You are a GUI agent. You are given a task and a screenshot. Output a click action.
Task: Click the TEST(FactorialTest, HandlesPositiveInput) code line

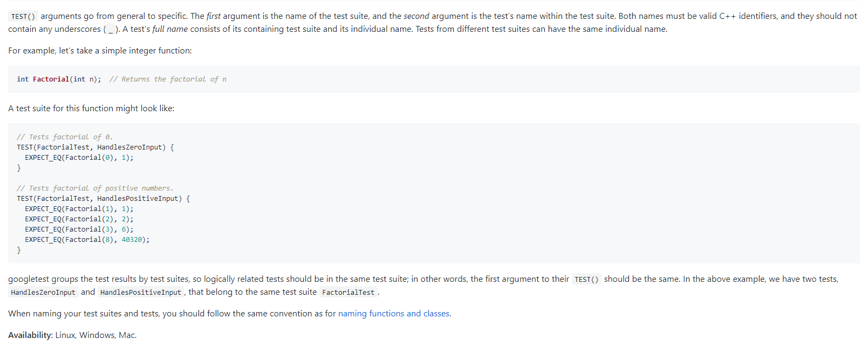point(103,199)
